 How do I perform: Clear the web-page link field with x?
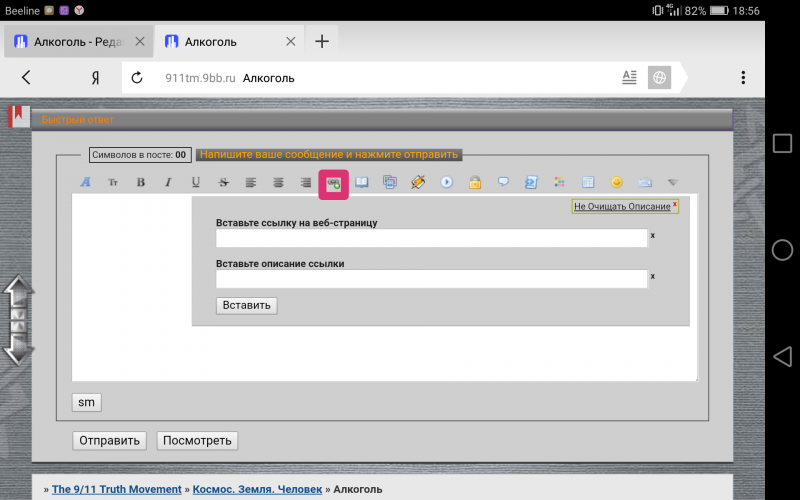pyautogui.click(x=653, y=235)
